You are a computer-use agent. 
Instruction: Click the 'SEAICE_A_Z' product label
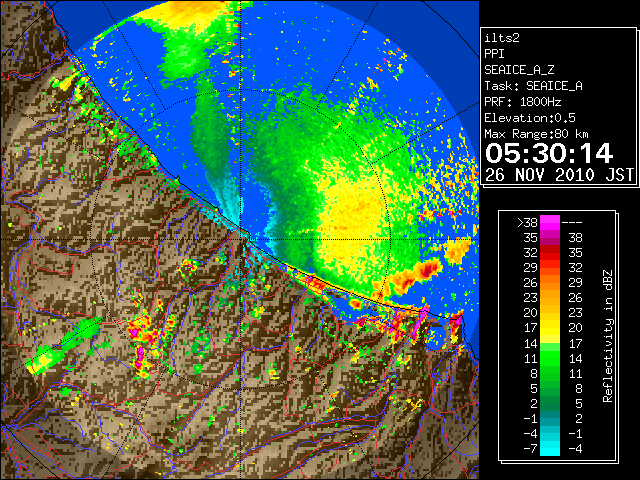pos(519,70)
